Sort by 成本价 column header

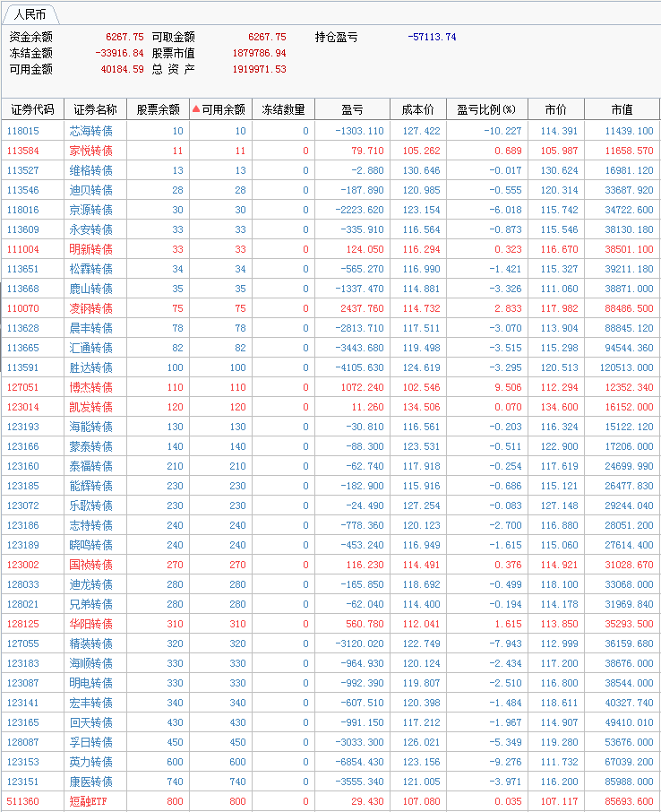417,109
